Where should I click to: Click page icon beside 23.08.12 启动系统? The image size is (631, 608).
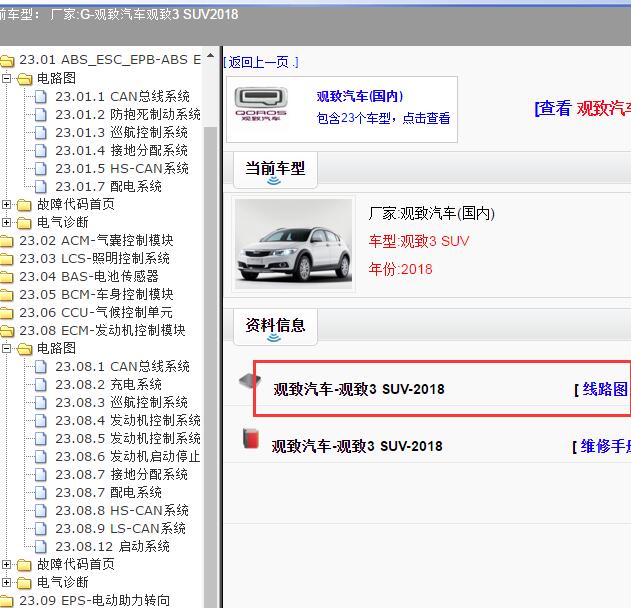point(40,546)
